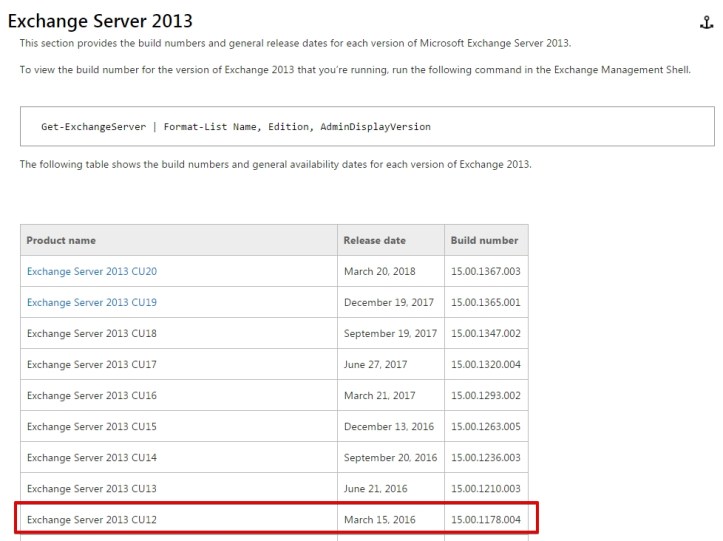The height and width of the screenshot is (541, 723).
Task: Click the December 19, 2017 release date
Action: click(389, 302)
